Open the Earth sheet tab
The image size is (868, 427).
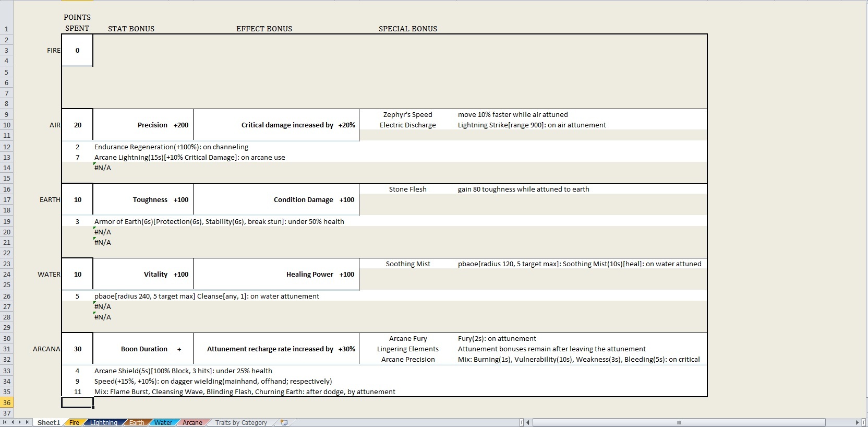[137, 422]
